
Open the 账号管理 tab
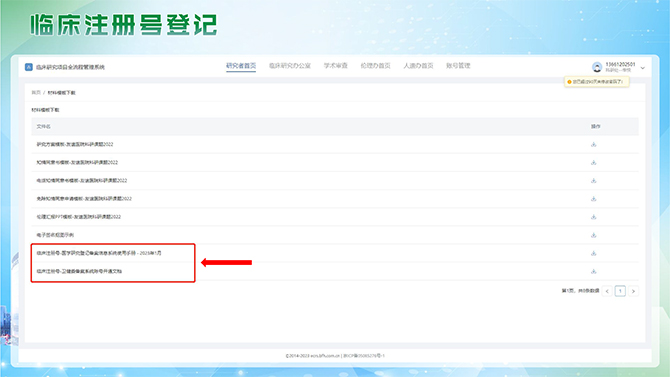tap(458, 66)
